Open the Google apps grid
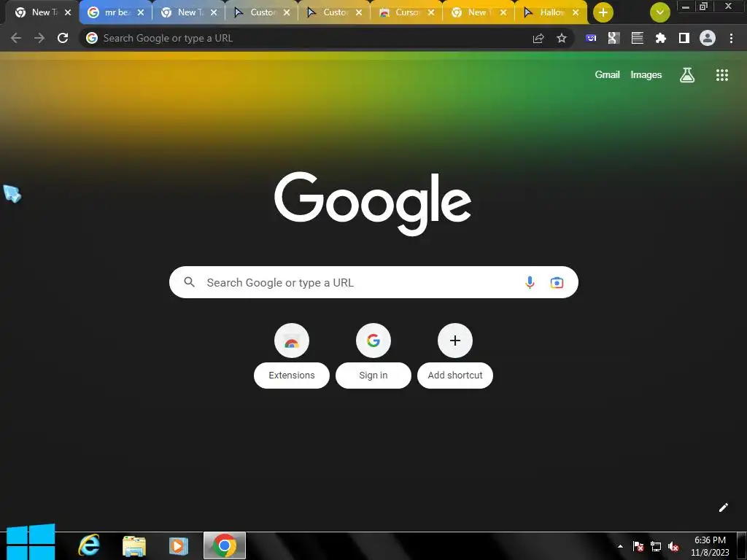The width and height of the screenshot is (747, 560). (x=722, y=75)
